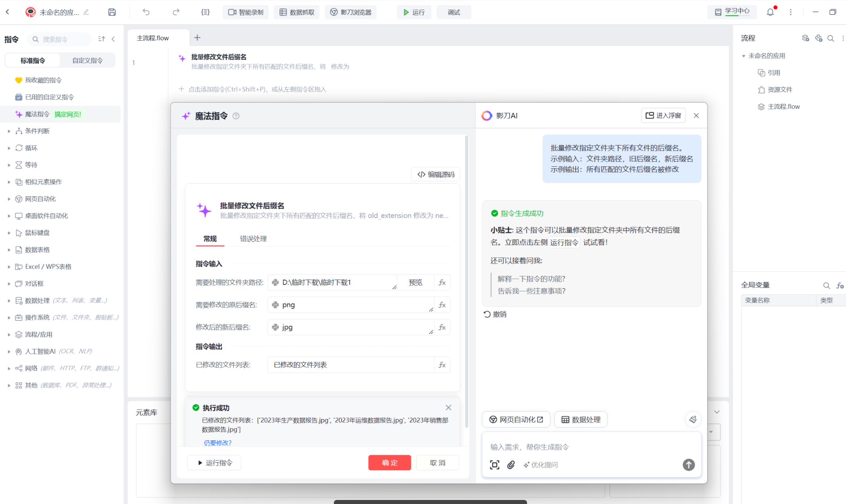Open the 错误处理 tab

[x=253, y=239]
